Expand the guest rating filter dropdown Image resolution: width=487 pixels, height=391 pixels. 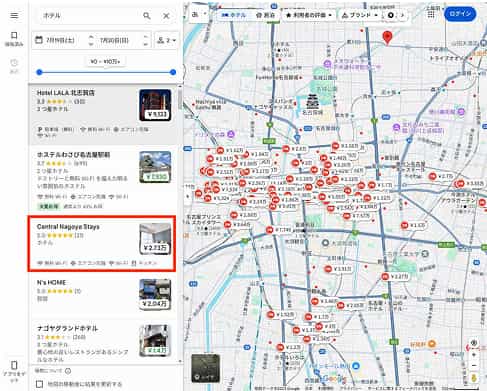point(309,15)
